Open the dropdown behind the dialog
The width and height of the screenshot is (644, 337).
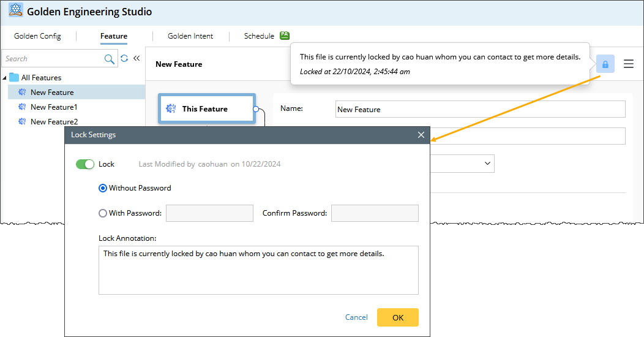pyautogui.click(x=487, y=164)
